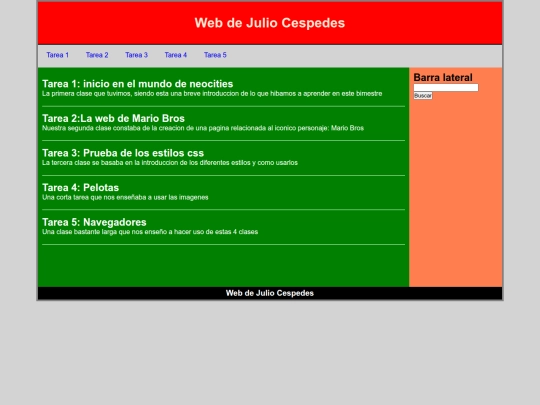The height and width of the screenshot is (405, 540).
Task: Open the Tarea 2 navigation link
Action: click(97, 55)
